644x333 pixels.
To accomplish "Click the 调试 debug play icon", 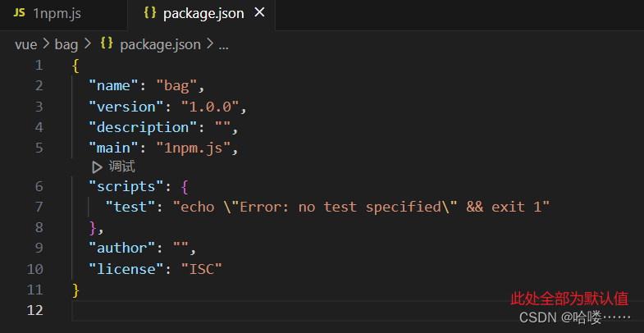I will [x=97, y=167].
